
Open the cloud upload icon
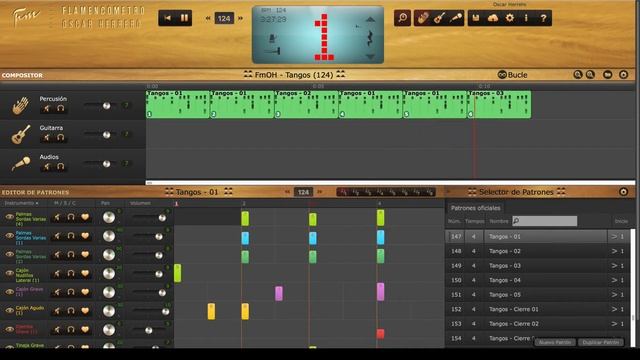tap(493, 18)
